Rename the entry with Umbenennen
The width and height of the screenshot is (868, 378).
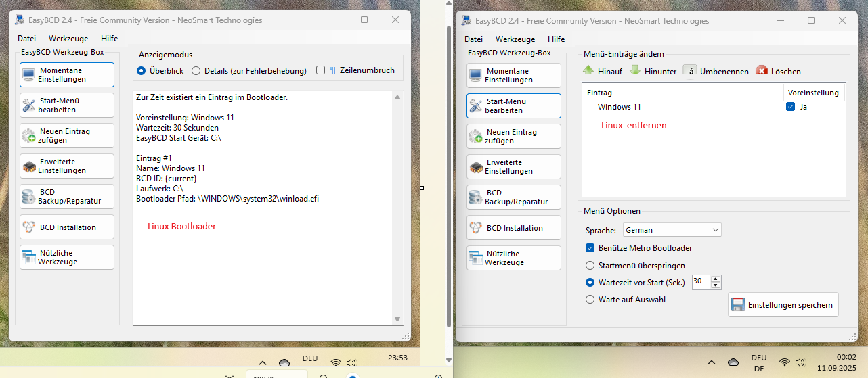point(716,71)
